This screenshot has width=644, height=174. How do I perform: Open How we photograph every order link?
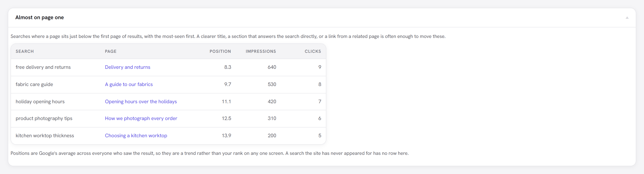pos(141,118)
